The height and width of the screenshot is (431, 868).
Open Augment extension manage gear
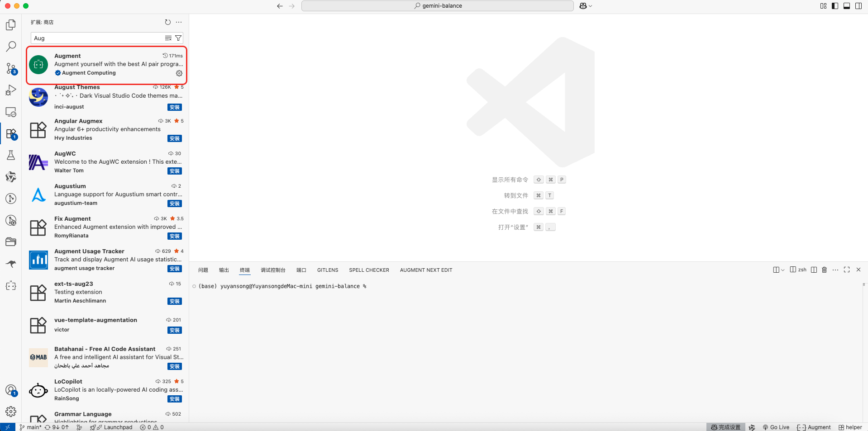point(179,73)
